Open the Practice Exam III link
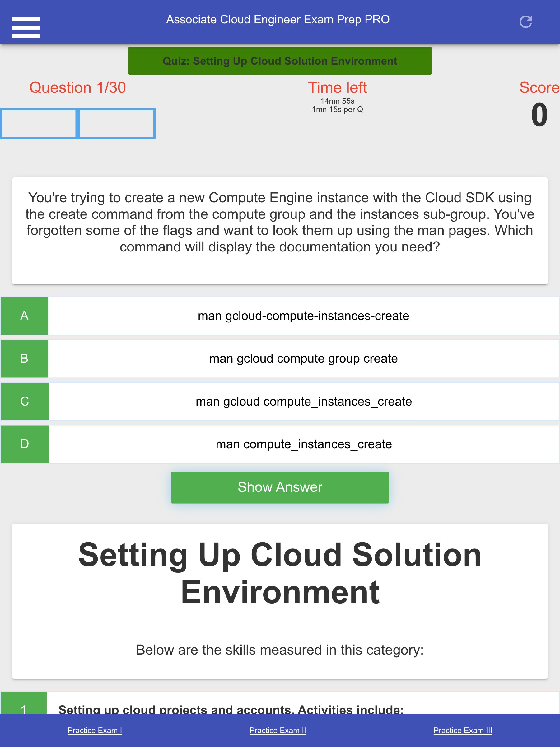Image resolution: width=560 pixels, height=747 pixels. tap(462, 730)
